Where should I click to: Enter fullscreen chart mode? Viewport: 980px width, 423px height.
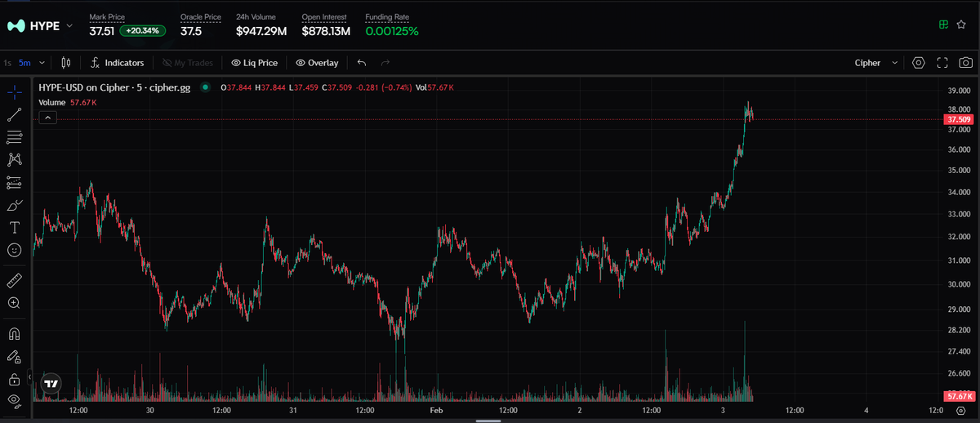pos(942,63)
